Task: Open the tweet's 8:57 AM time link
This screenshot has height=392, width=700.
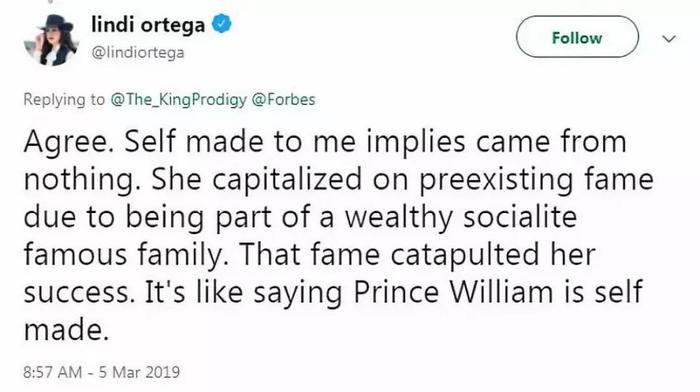Action: coord(53,372)
